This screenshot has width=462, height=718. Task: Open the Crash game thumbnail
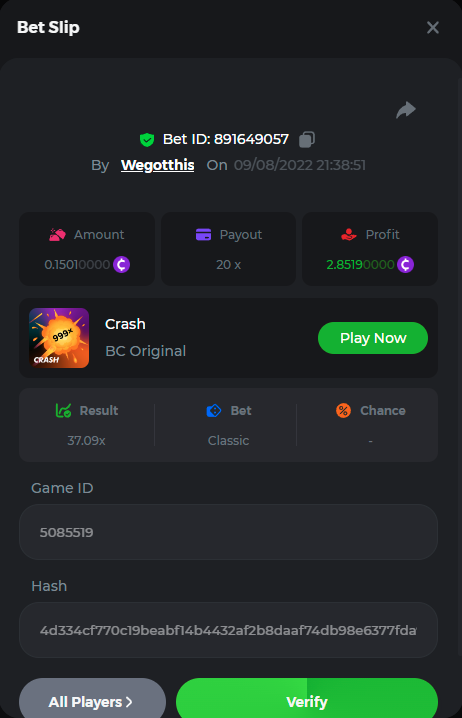pyautogui.click(x=59, y=338)
